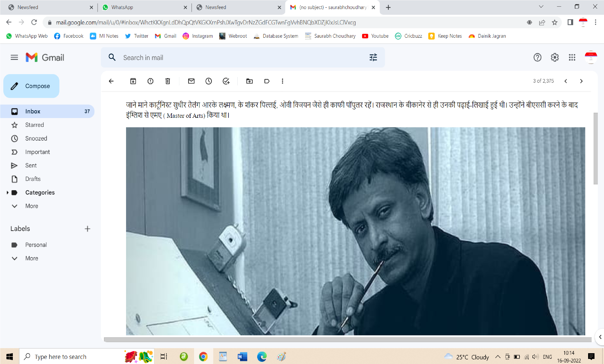Open the notification center on the taskbar
The image size is (604, 364).
coord(591,357)
